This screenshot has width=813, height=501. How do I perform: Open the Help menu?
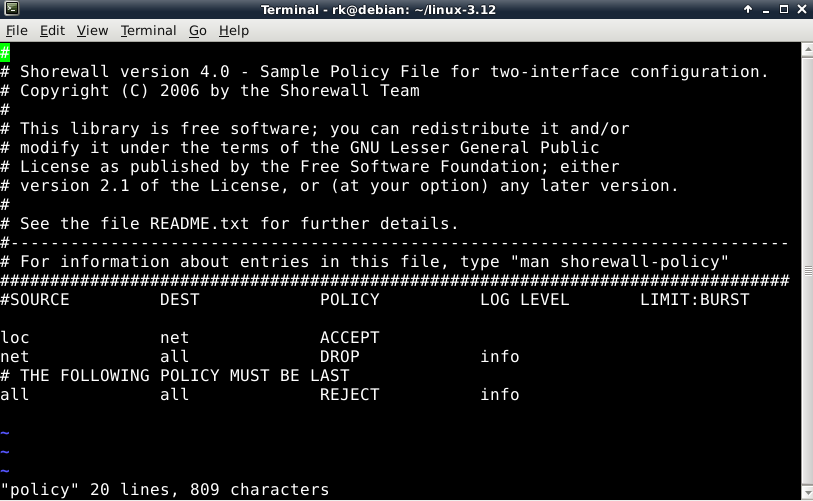click(x=234, y=31)
